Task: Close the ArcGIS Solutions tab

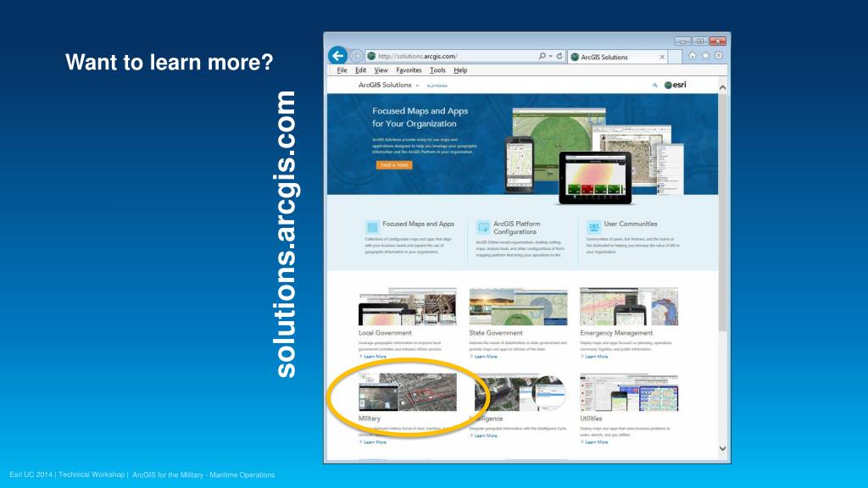Action: pos(662,57)
